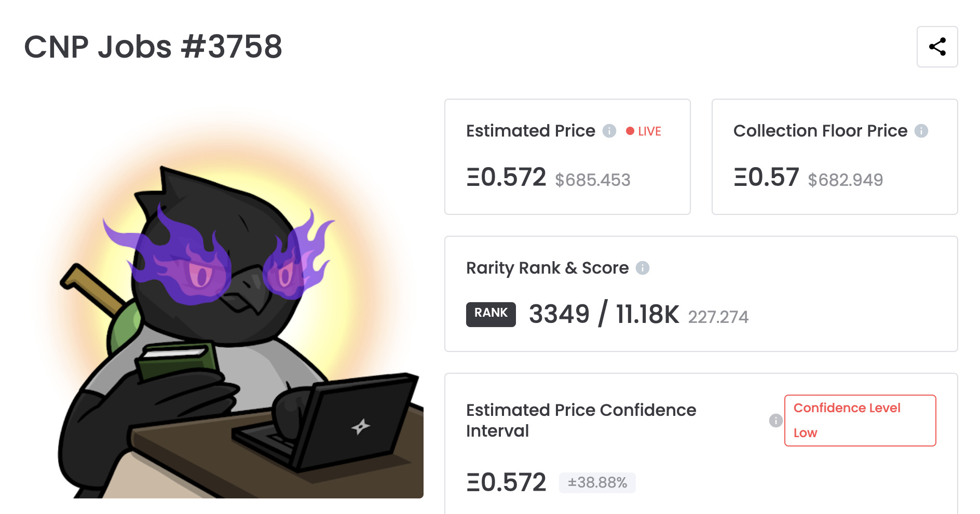Click the Ξ0.57 floor price value

click(x=766, y=178)
